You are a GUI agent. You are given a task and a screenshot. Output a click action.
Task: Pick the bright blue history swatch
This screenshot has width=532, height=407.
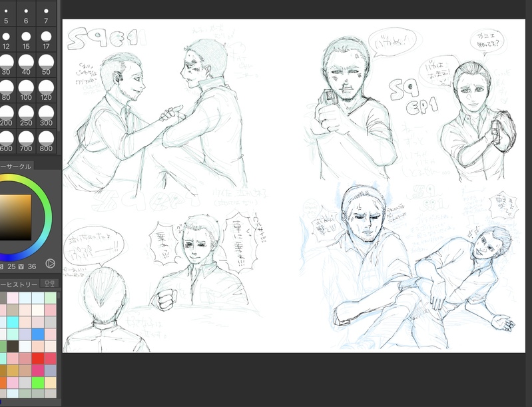point(38,334)
